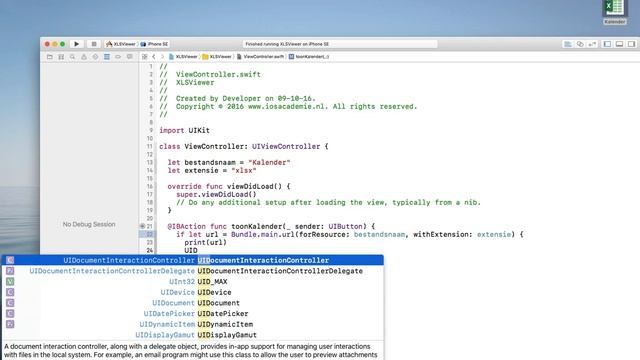Select UIDocumentInteractionController completion suggestion
Image resolution: width=640 pixels, height=360 pixels.
(x=193, y=260)
